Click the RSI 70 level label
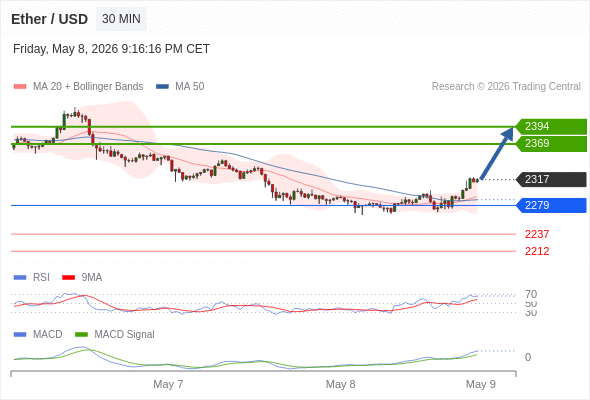 coord(531,294)
